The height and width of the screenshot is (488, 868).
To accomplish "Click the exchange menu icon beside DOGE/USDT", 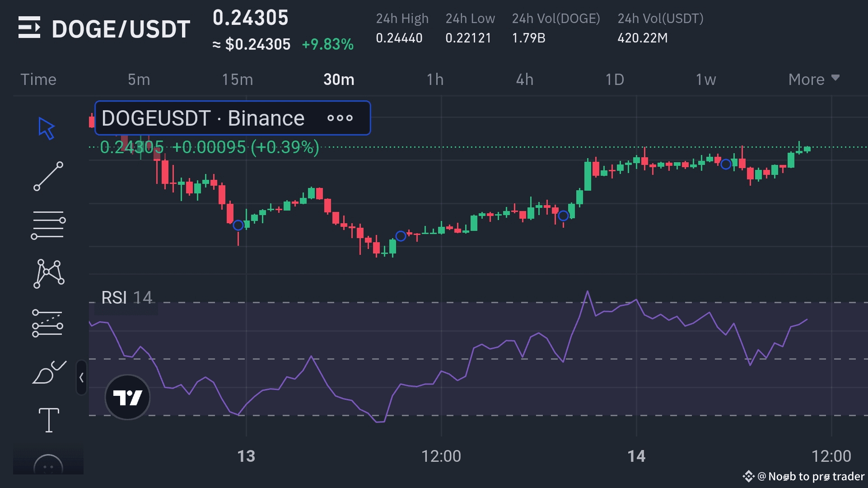I will pyautogui.click(x=30, y=28).
